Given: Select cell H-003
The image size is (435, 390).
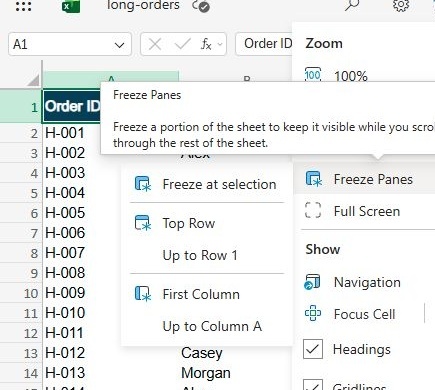Looking at the screenshot, I should pos(82,173).
